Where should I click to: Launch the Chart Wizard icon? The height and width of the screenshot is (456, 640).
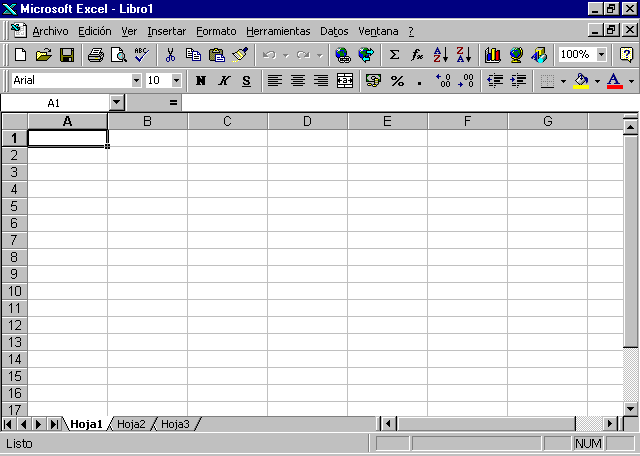pos(493,55)
